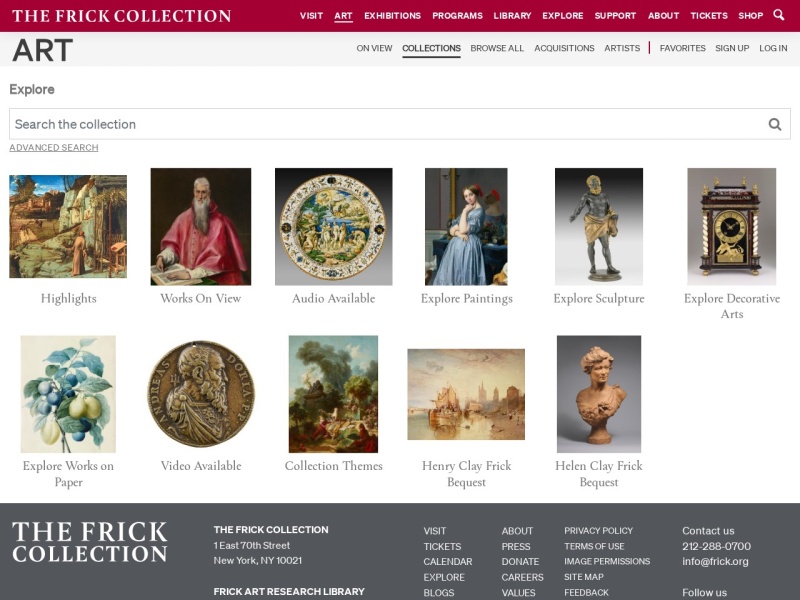Open the footer Donate link
This screenshot has width=800, height=600.
[520, 562]
